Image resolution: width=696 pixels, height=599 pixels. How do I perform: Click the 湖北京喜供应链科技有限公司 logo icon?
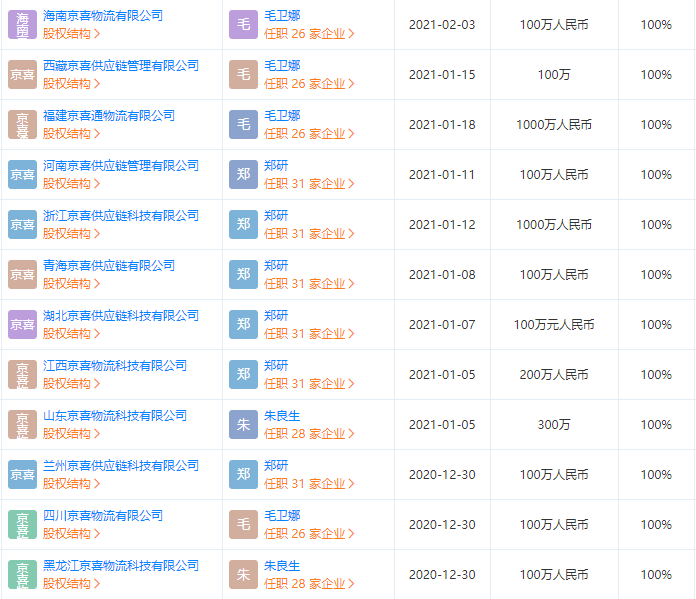coord(22,325)
